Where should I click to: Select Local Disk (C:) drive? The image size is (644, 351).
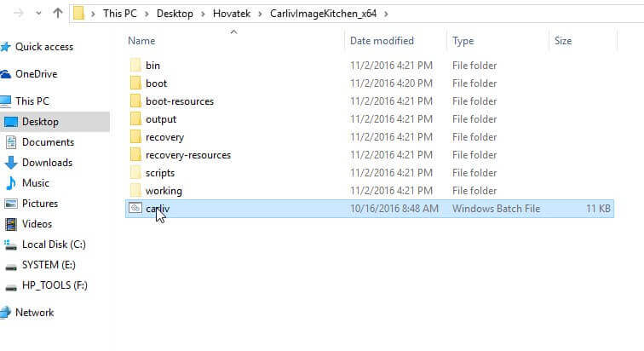pyautogui.click(x=53, y=245)
